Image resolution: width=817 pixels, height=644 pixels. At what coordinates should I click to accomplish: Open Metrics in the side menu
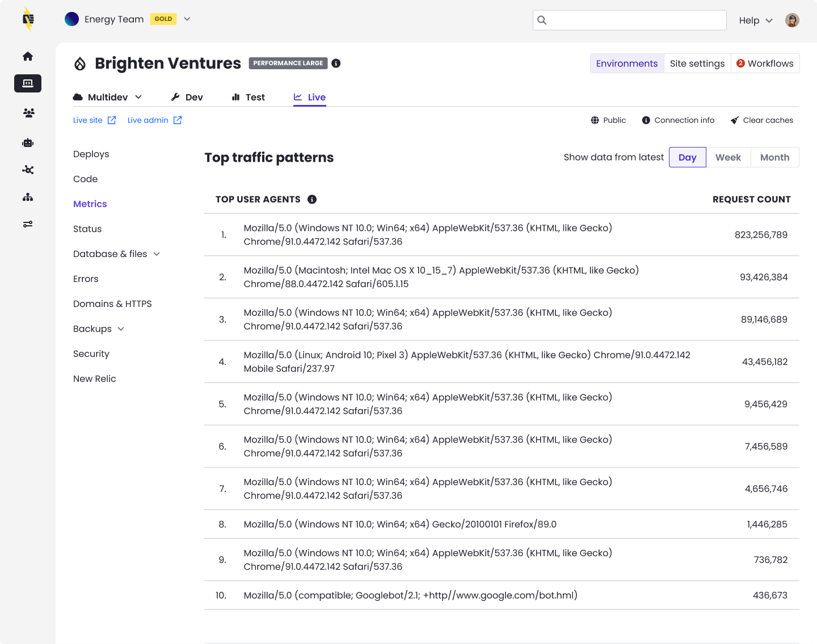point(90,204)
